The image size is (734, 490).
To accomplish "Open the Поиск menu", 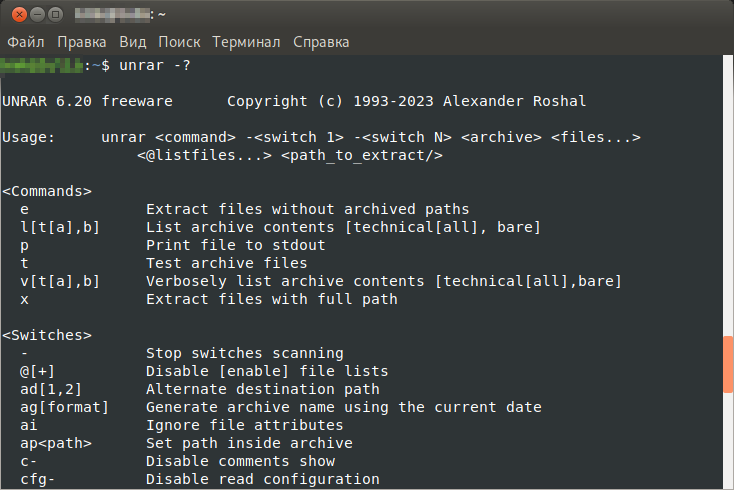I will pyautogui.click(x=179, y=42).
